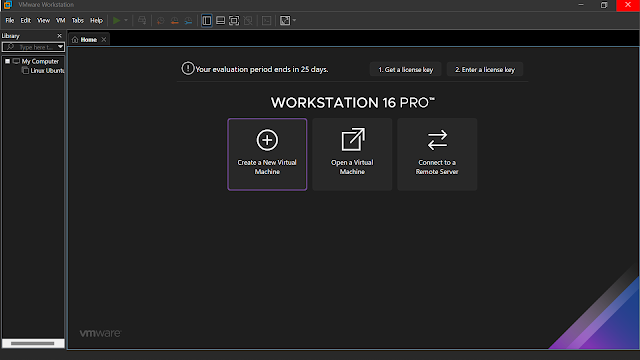Click the console view toolbar icon
Screen dimensions: 640x360
point(267,20)
